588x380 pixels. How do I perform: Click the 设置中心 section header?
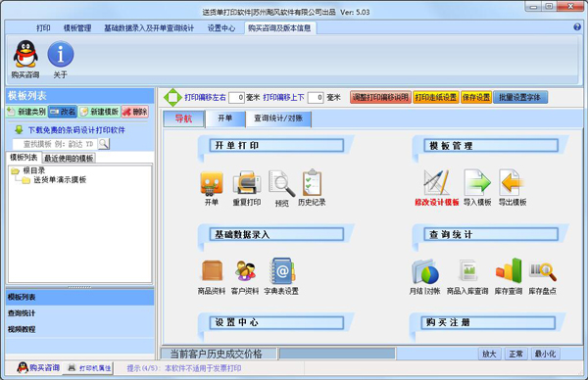tap(276, 322)
